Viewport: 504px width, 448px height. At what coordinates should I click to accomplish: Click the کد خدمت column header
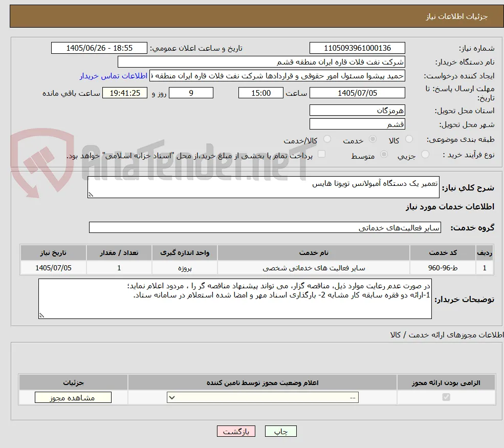pyautogui.click(x=443, y=253)
